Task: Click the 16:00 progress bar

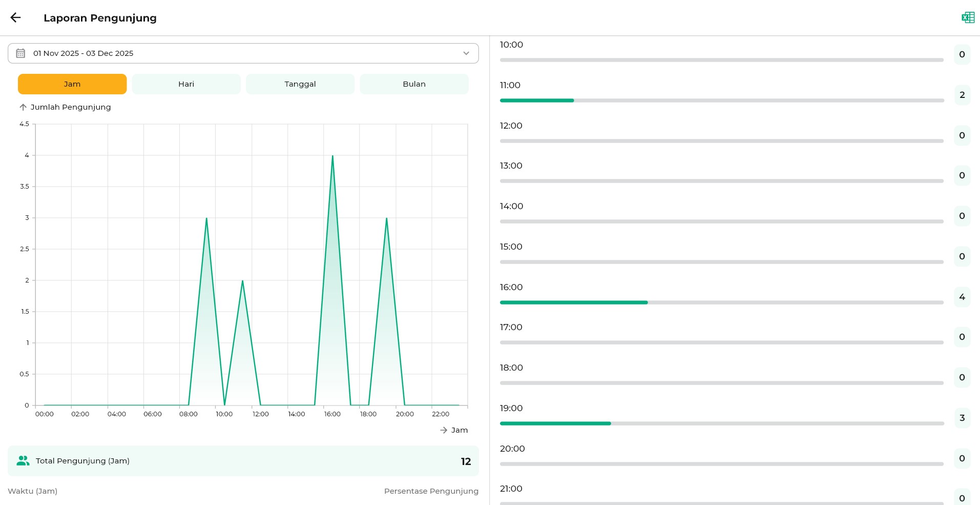Action: tap(721, 302)
